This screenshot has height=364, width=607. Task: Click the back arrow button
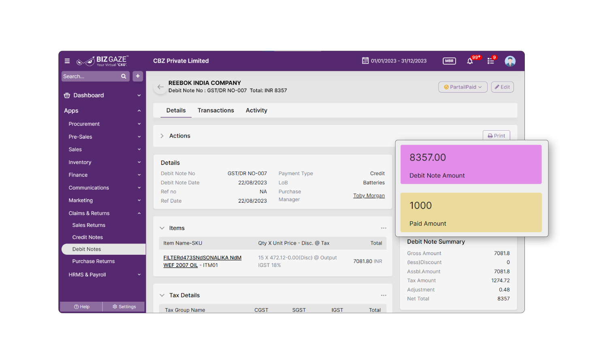click(160, 87)
